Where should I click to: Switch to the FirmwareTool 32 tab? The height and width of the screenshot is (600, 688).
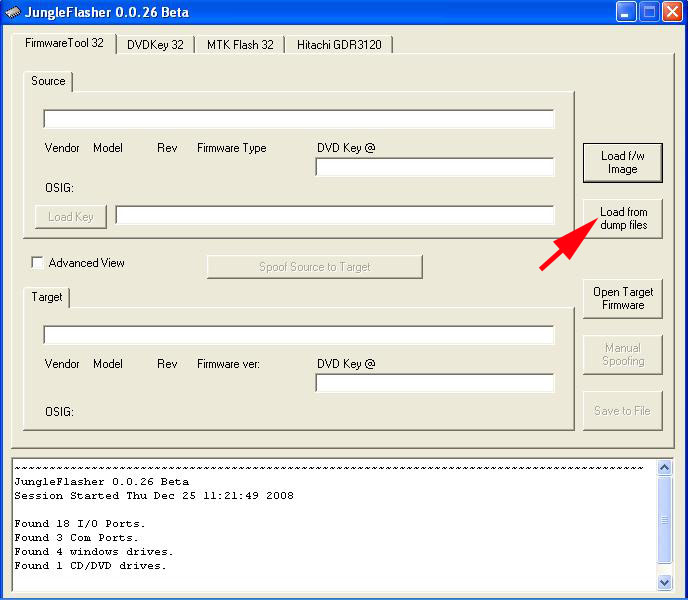(x=64, y=43)
